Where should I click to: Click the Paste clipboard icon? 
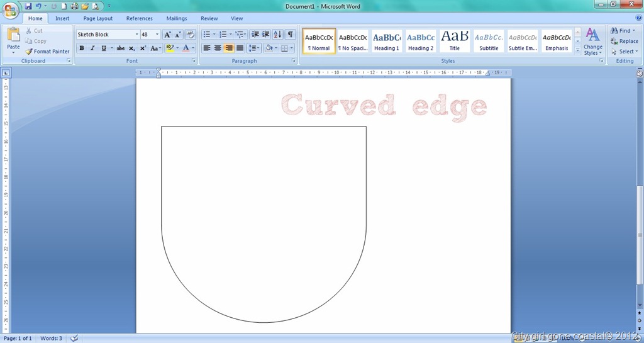(14, 34)
